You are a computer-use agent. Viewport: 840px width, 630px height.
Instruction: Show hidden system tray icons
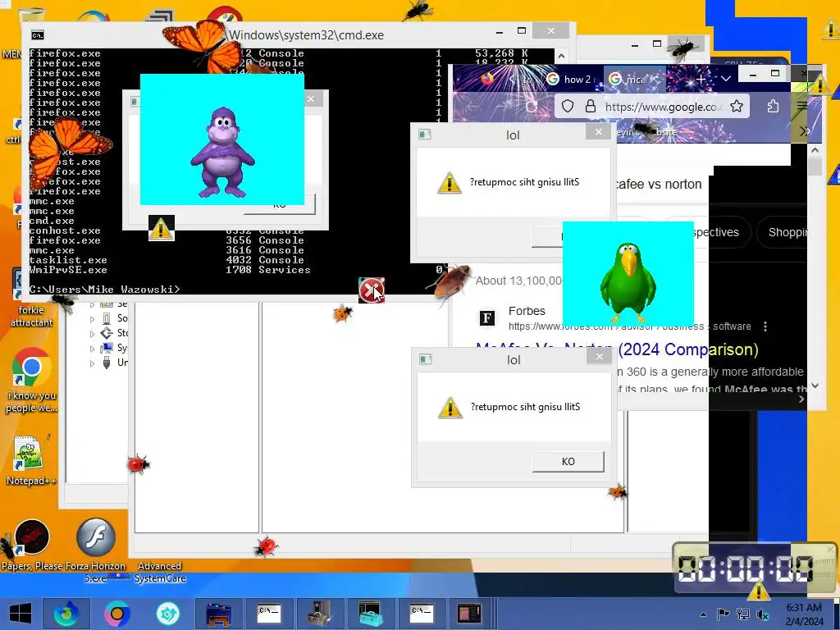(x=703, y=614)
